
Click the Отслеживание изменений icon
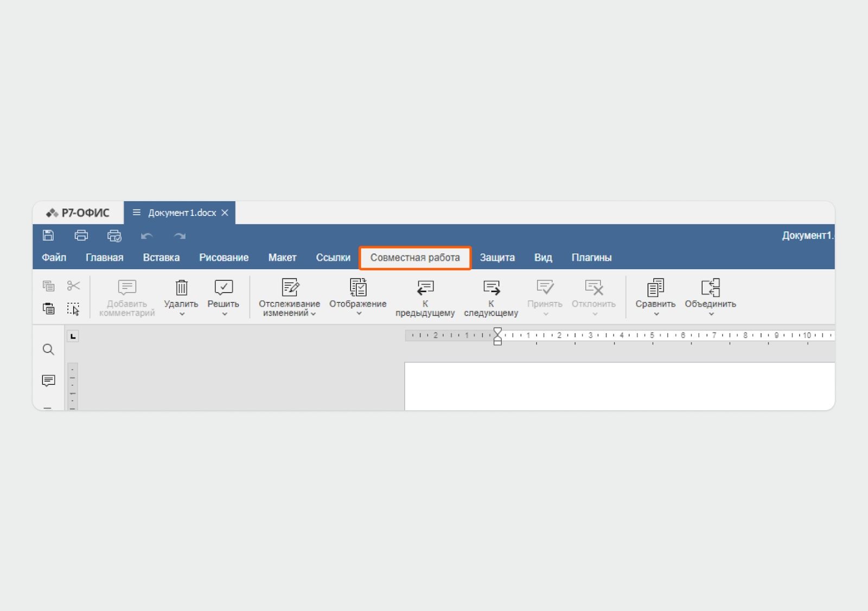tap(290, 287)
